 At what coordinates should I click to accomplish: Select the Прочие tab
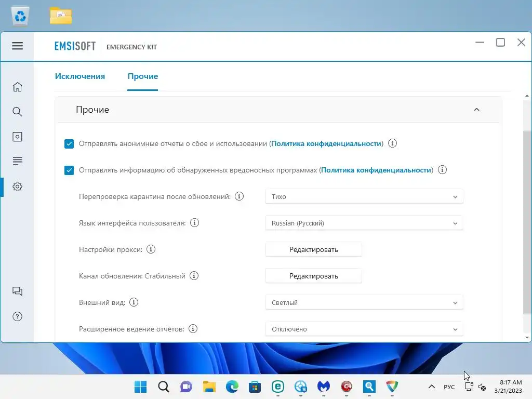(143, 76)
